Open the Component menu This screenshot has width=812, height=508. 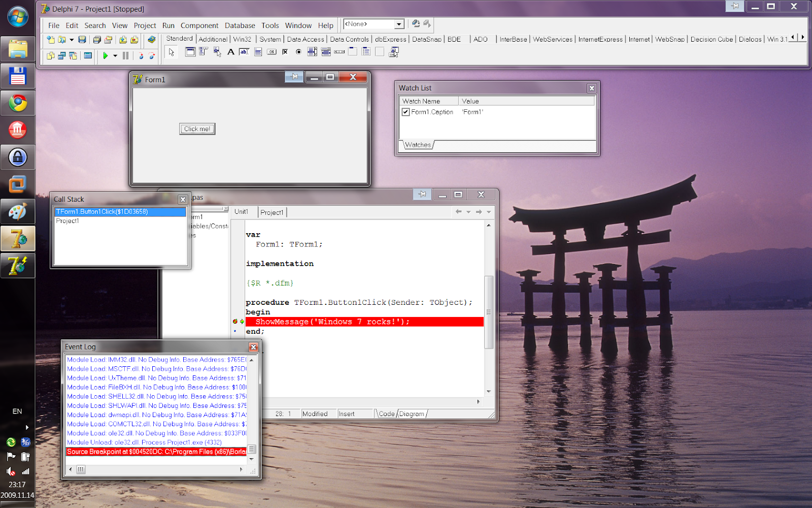coord(199,25)
